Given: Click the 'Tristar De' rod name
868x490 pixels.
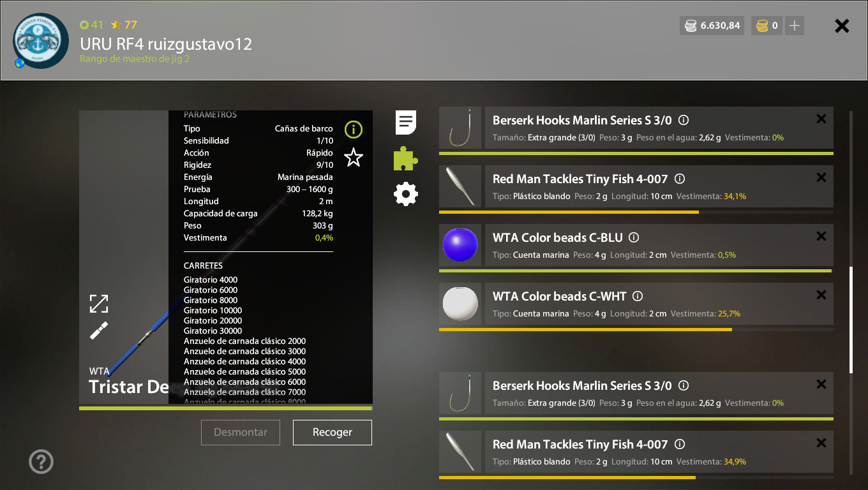Looking at the screenshot, I should pyautogui.click(x=128, y=387).
